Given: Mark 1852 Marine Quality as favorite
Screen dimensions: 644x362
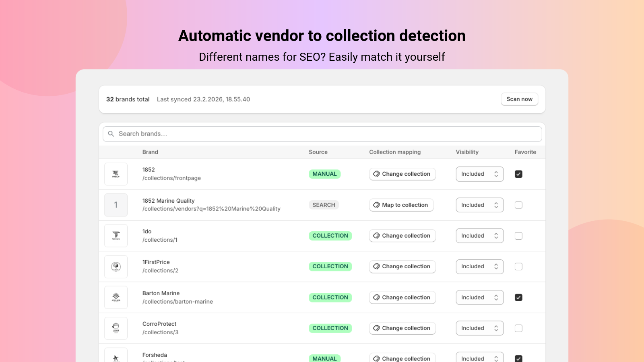Looking at the screenshot, I should [518, 205].
